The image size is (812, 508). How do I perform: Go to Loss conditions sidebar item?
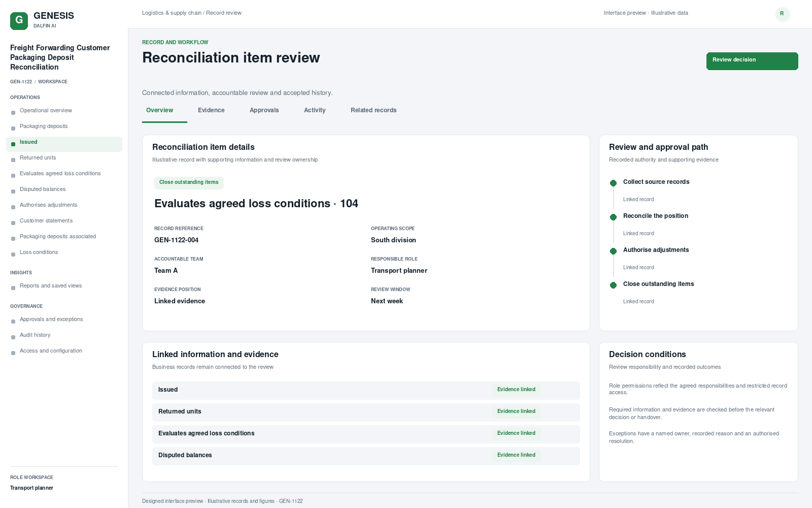pos(64,252)
